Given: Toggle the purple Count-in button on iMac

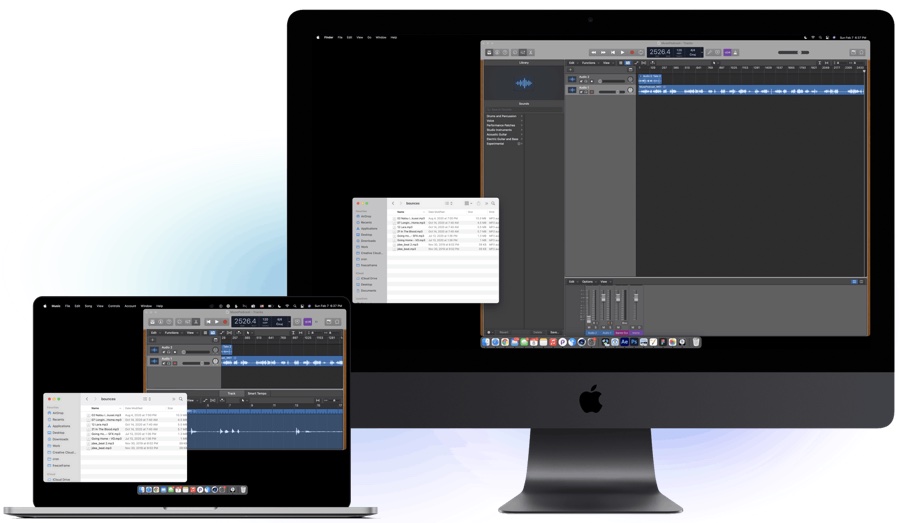Looking at the screenshot, I should click(x=727, y=52).
